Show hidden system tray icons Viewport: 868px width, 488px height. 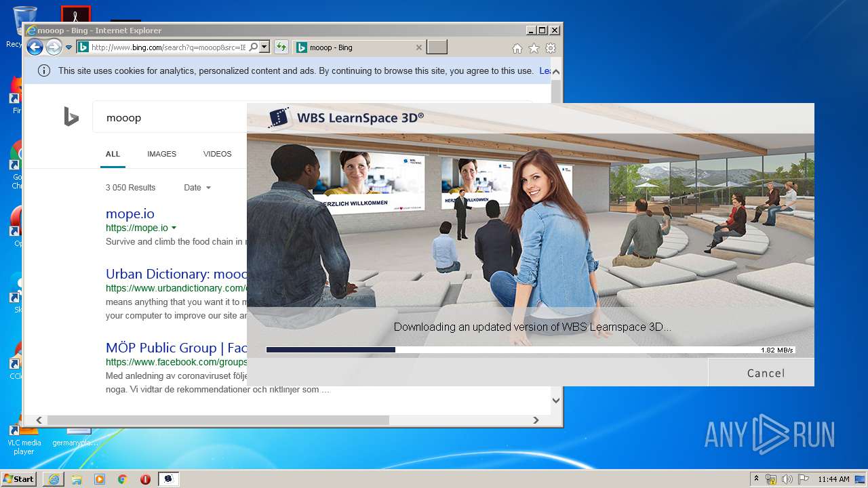pos(757,479)
